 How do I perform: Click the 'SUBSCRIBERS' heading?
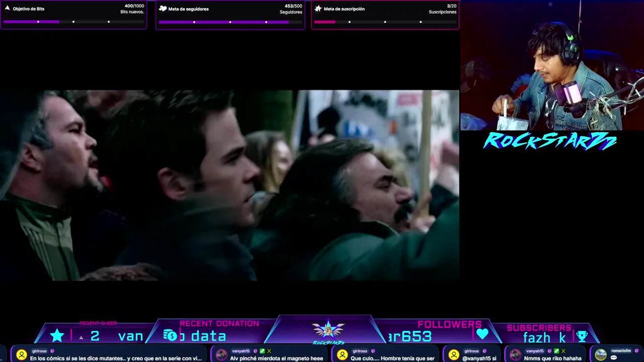539,328
